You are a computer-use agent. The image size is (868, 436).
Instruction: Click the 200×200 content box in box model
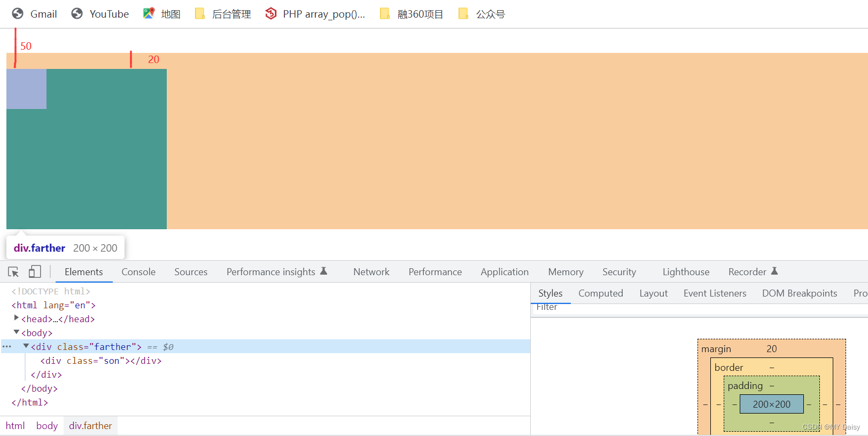771,404
